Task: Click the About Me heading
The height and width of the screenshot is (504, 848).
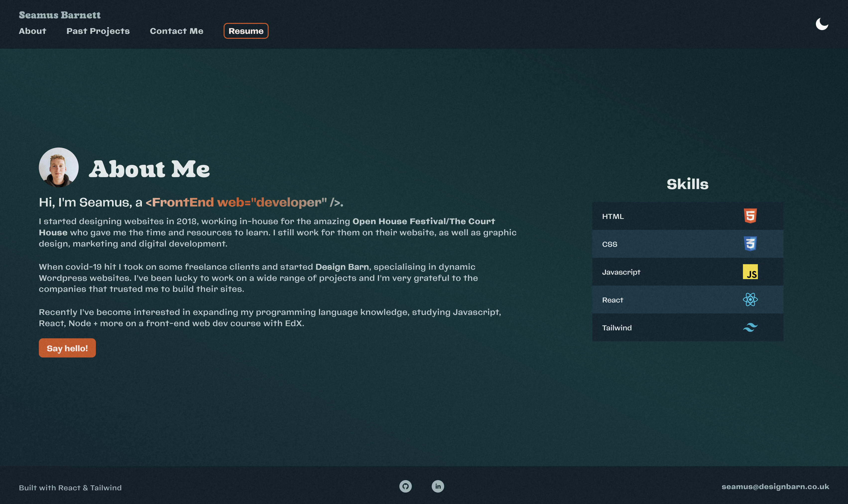Action: coord(149,169)
